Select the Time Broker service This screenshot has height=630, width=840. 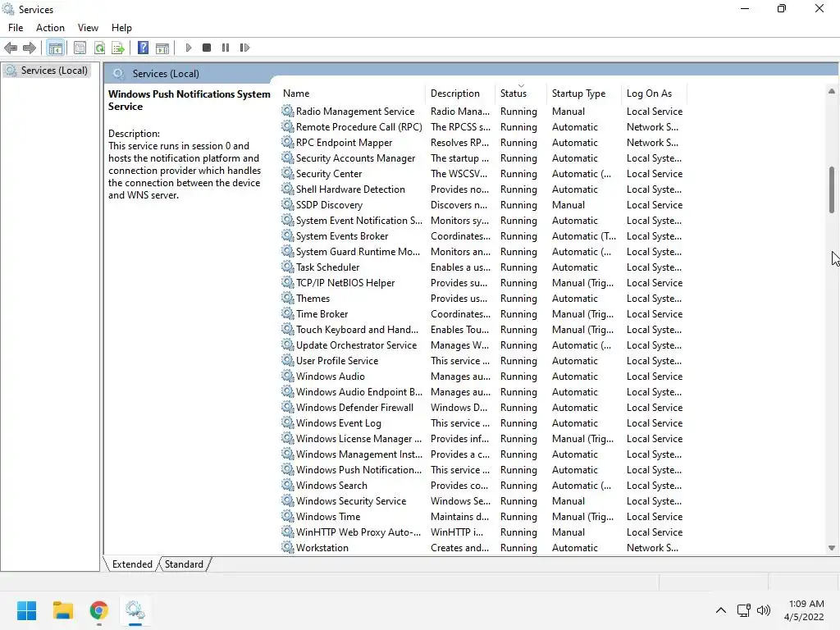(482, 314)
